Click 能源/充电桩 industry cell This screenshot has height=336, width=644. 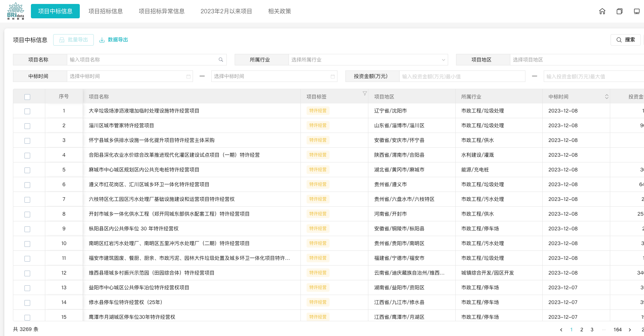tap(475, 170)
